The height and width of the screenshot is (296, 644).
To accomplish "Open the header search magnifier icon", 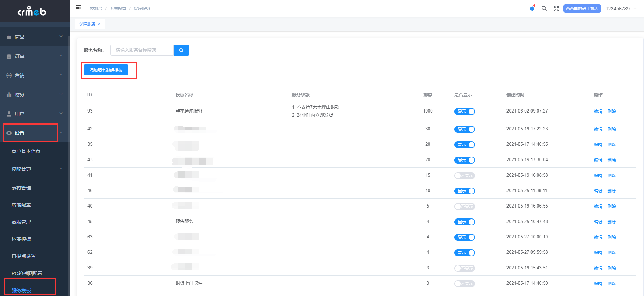I will coord(544,8).
